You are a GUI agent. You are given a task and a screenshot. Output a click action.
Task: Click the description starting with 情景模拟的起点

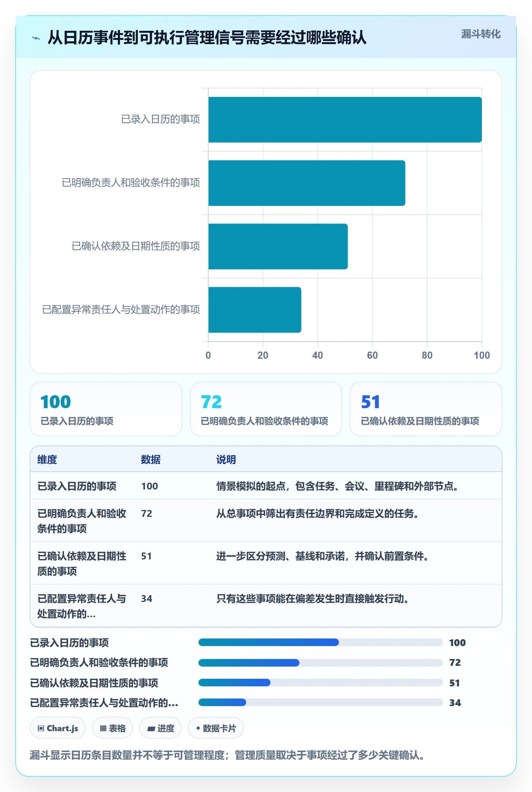[337, 486]
